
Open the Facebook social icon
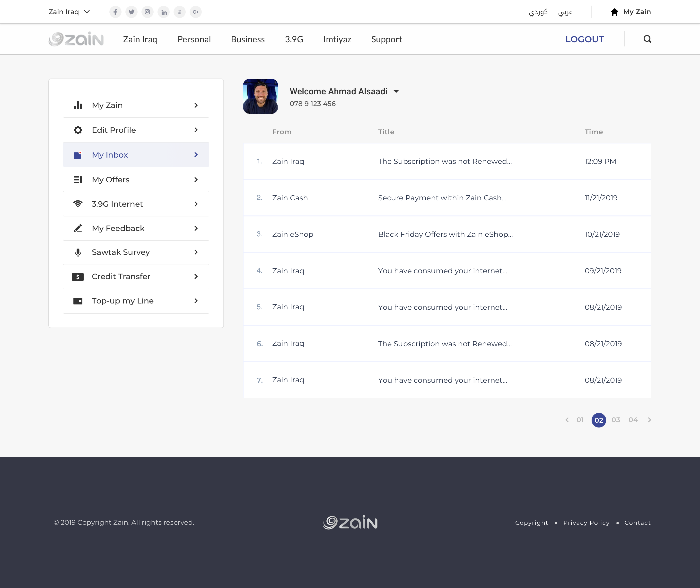click(x=115, y=12)
